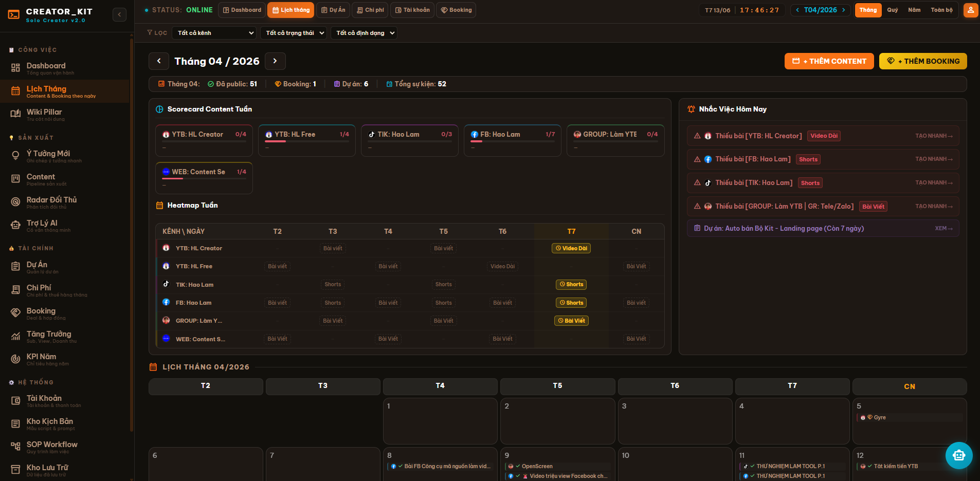Open Trợ Lý AI sidebar item
This screenshot has width=980, height=481.
(x=65, y=226)
